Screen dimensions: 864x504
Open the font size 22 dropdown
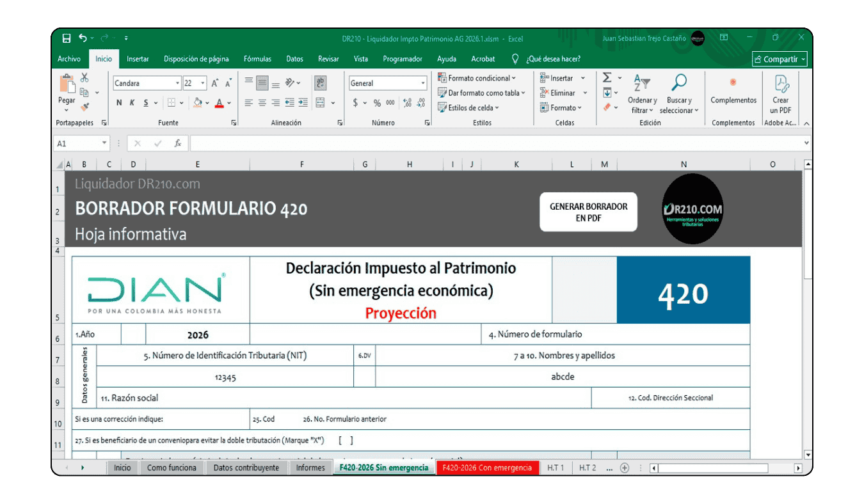(202, 83)
